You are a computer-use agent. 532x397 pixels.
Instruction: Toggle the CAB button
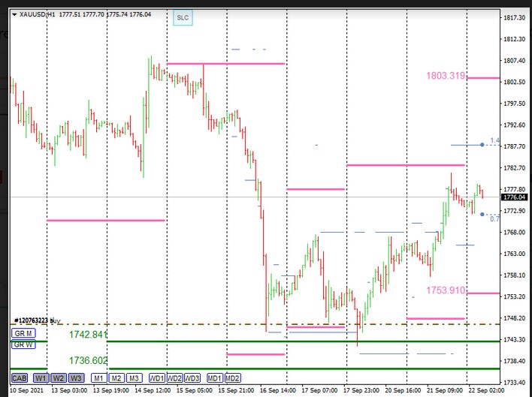click(20, 377)
